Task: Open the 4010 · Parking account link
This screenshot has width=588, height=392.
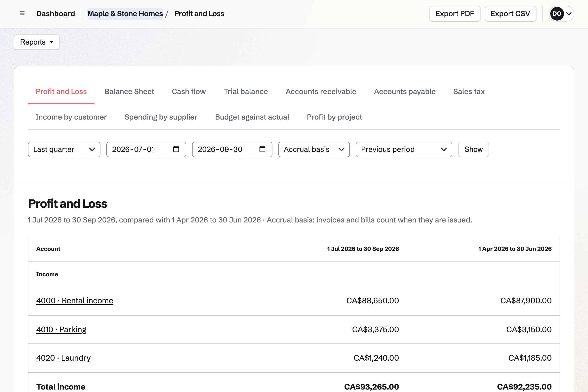Action: pyautogui.click(x=61, y=330)
